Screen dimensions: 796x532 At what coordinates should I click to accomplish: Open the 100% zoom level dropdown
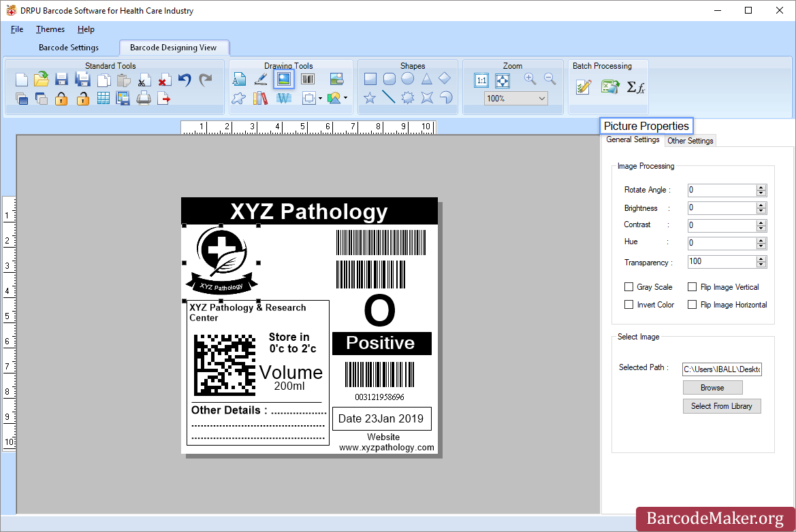[x=541, y=99]
